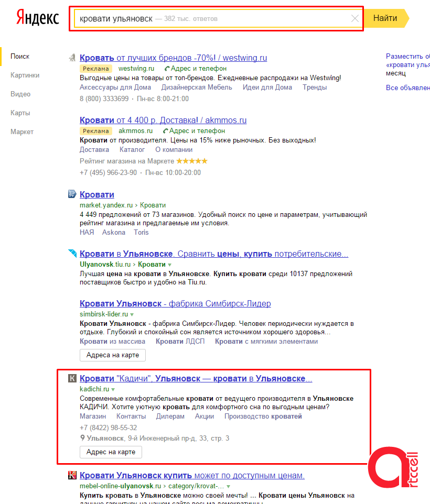Open the Доставка sitelink for akmmos.ru
The width and height of the screenshot is (430, 504).
[x=94, y=149]
